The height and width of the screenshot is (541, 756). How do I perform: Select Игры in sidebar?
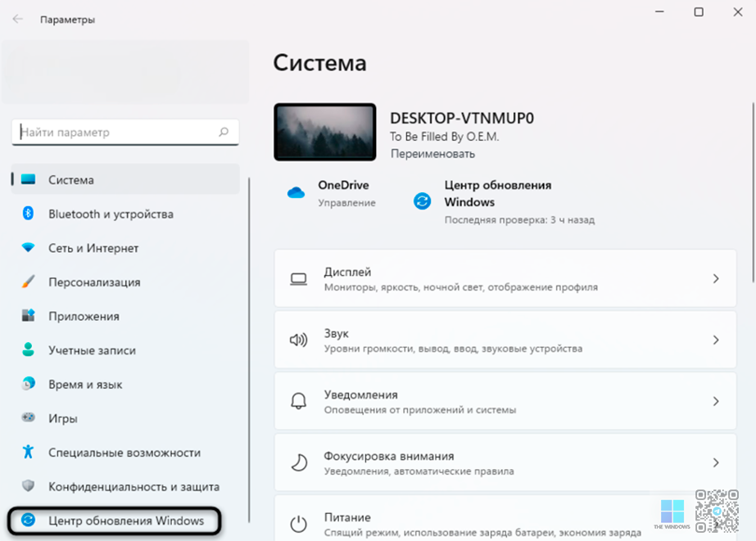[x=125, y=418]
